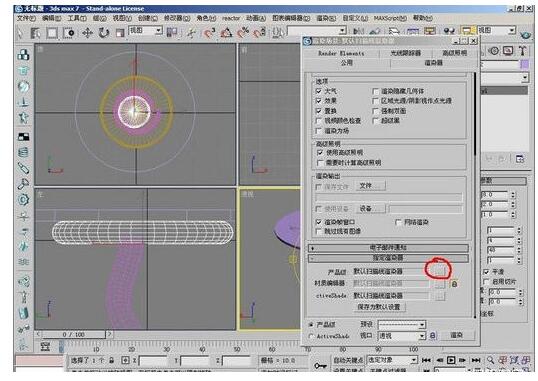The height and width of the screenshot is (381, 538).
Task: Open the 编辑 menu
Action: coord(51,18)
